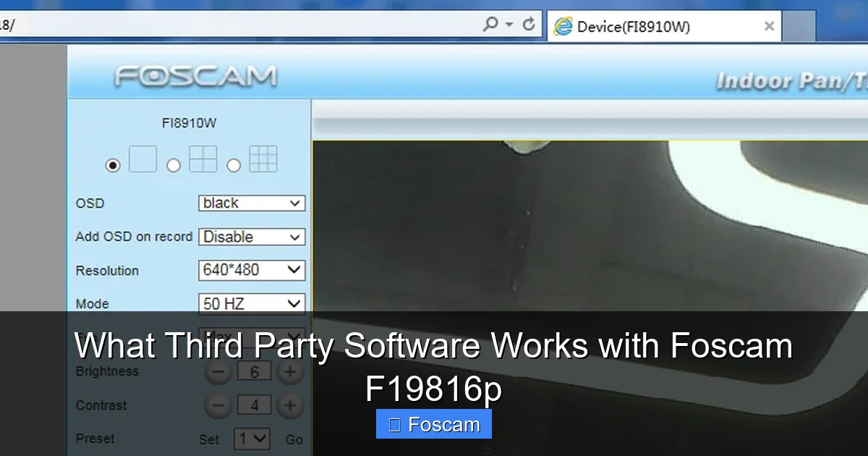Increase Brightness using the plus control
This screenshot has height=456, width=868.
pos(289,371)
